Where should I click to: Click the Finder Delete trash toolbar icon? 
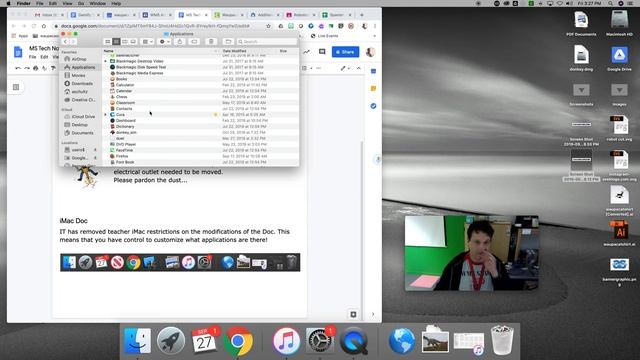[x=211, y=42]
